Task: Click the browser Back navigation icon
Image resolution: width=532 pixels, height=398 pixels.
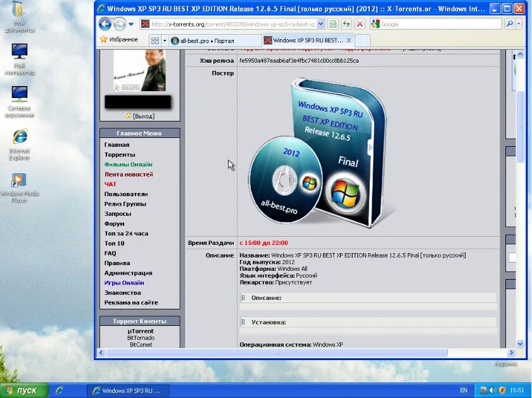Action: tap(104, 23)
